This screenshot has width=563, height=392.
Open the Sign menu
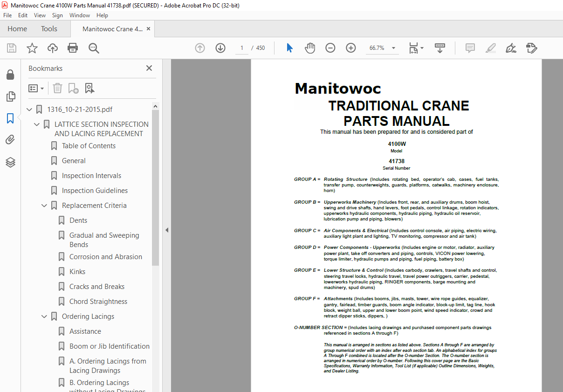[x=57, y=15]
